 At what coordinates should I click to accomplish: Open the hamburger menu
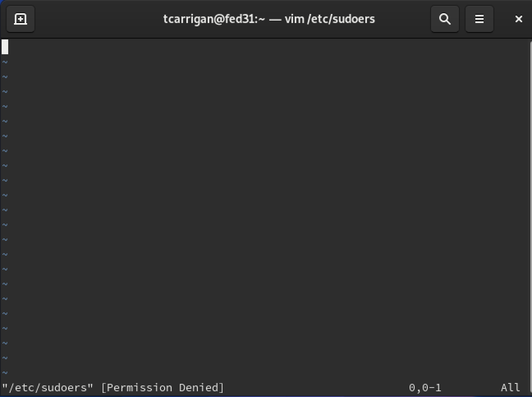479,19
